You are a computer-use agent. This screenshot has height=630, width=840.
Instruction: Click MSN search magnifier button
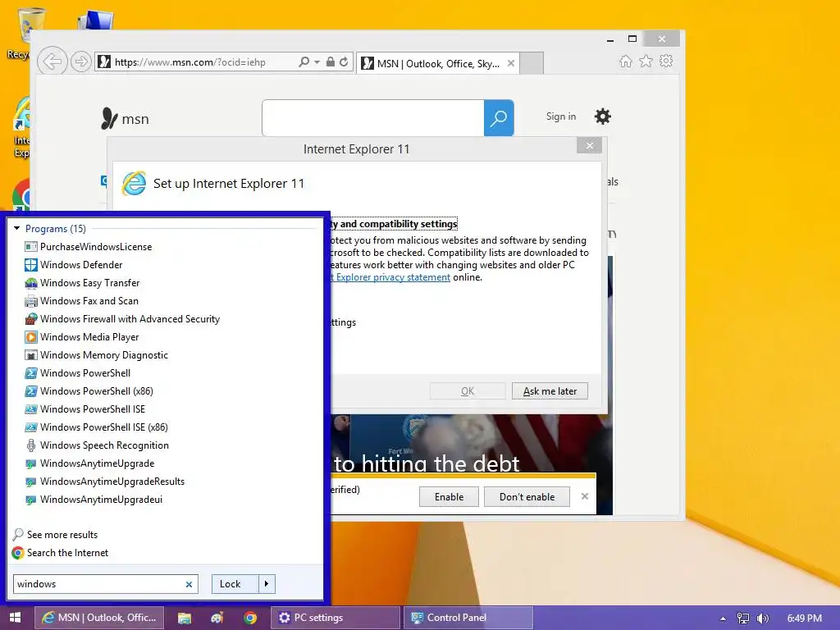tap(499, 118)
